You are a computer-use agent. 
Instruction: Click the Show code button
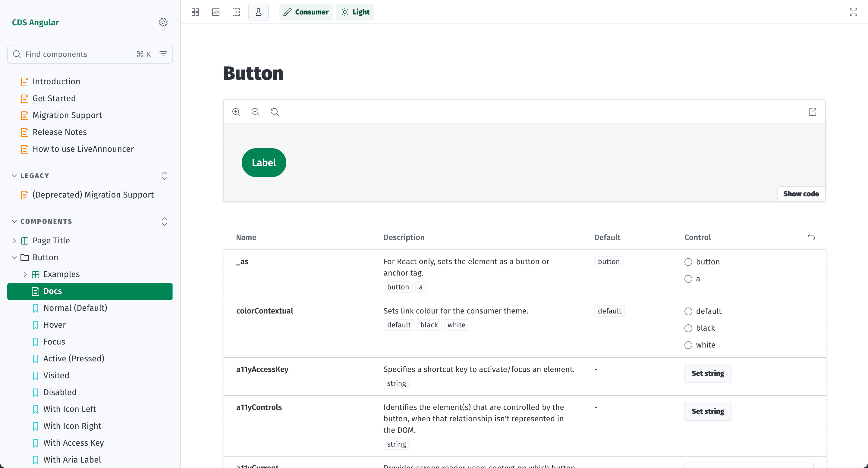[x=801, y=194]
